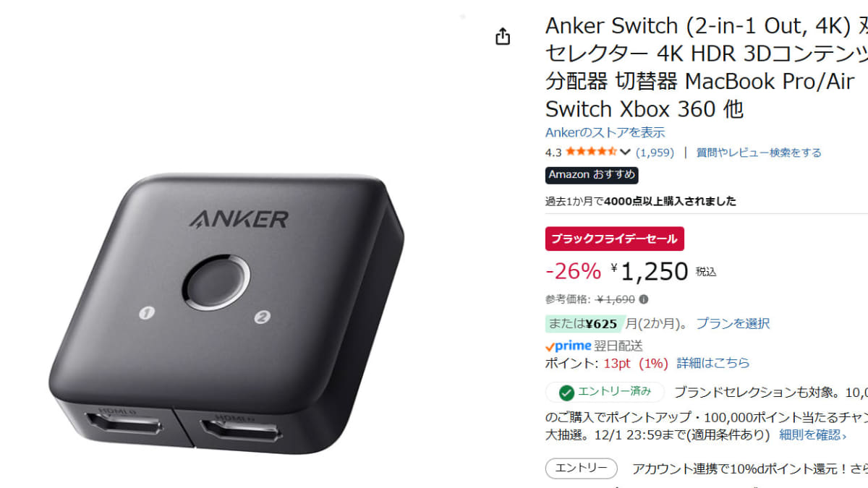Open the info icon beside reference price
The height and width of the screenshot is (488, 868).
tap(644, 299)
